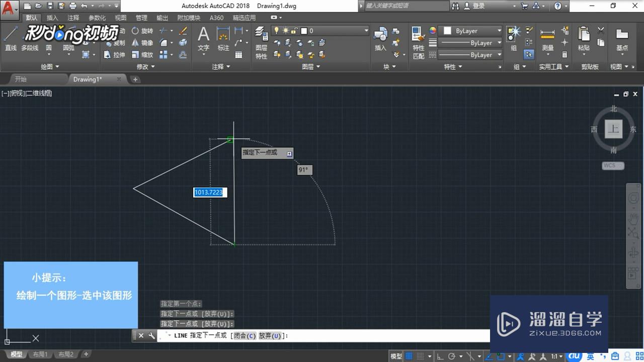
Task: Toggle object snap square icon in status bar
Action: click(x=501, y=356)
